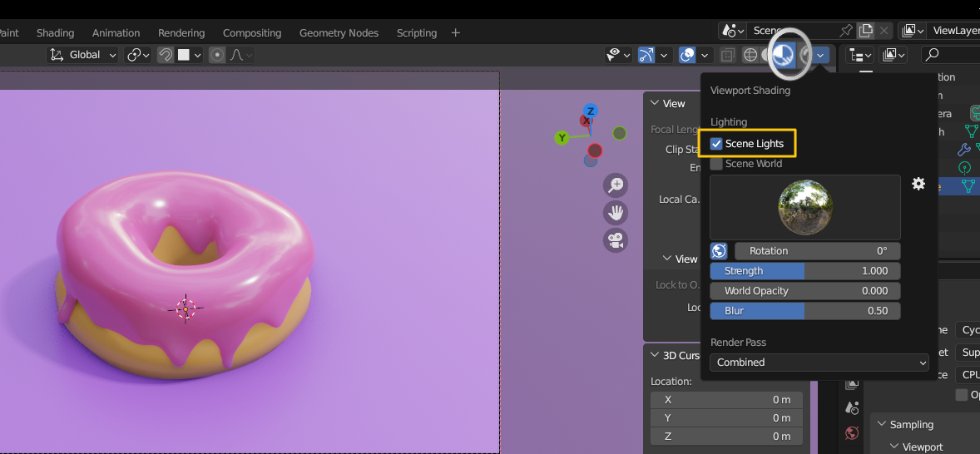Open HDRI preferences gear icon
Viewport: 980px width, 454px height.
click(x=918, y=184)
